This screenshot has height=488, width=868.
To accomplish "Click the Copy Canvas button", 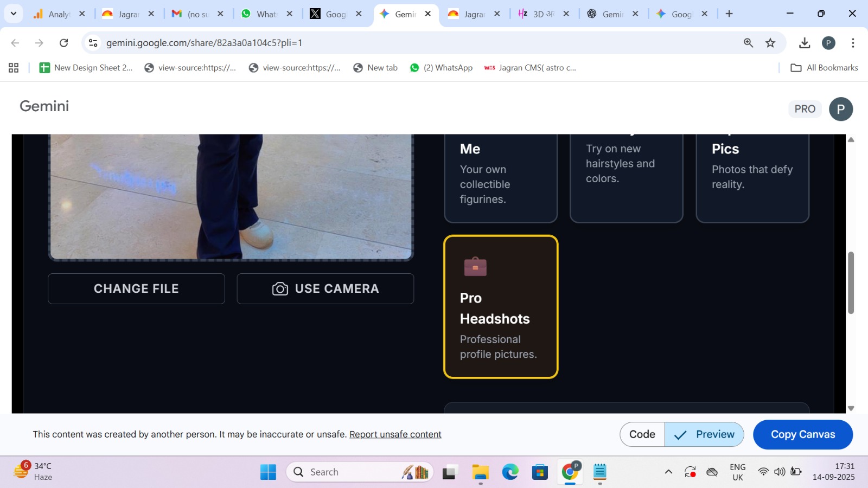I will (x=802, y=434).
